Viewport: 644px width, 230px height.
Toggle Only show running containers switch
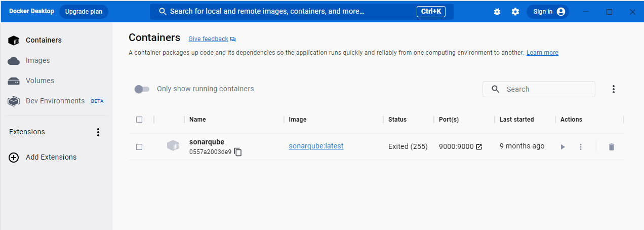coord(142,89)
